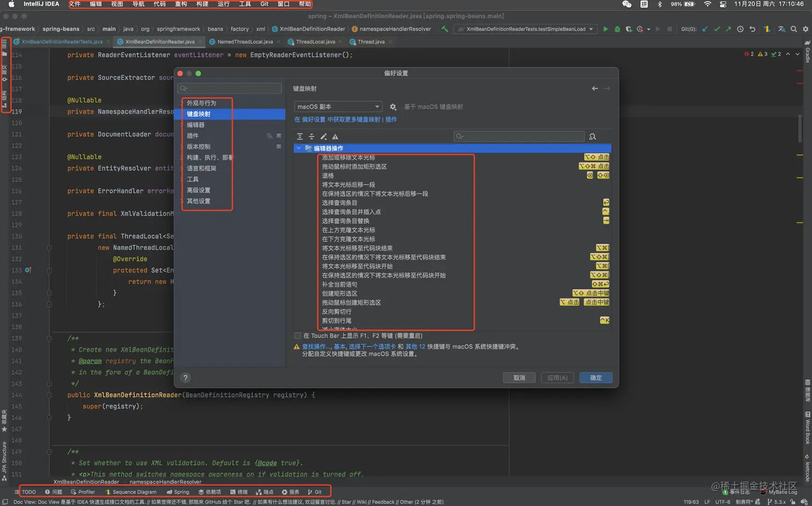This screenshot has height=506, width=812.
Task: Click WeChat icon in macOS menu bar
Action: [627, 4]
